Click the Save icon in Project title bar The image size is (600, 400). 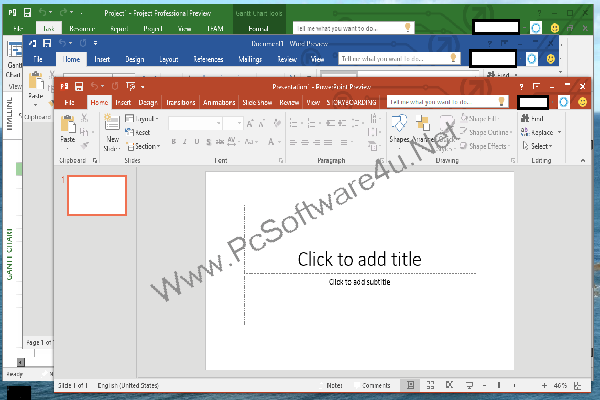pyautogui.click(x=28, y=13)
